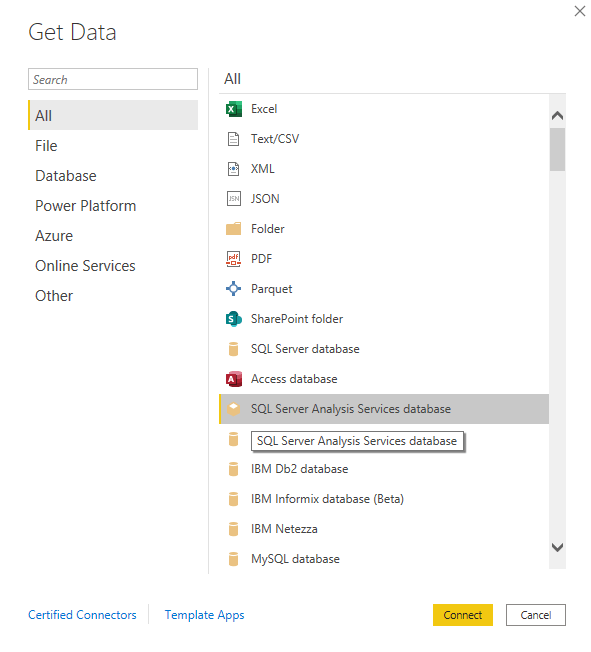Click the Connect button
Viewport: 591px width, 652px height.
(x=463, y=615)
